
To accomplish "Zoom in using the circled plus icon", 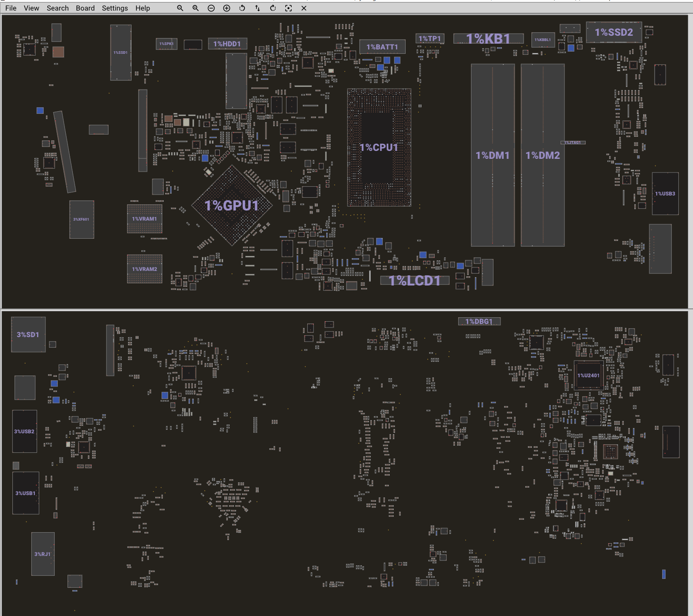I will [226, 8].
